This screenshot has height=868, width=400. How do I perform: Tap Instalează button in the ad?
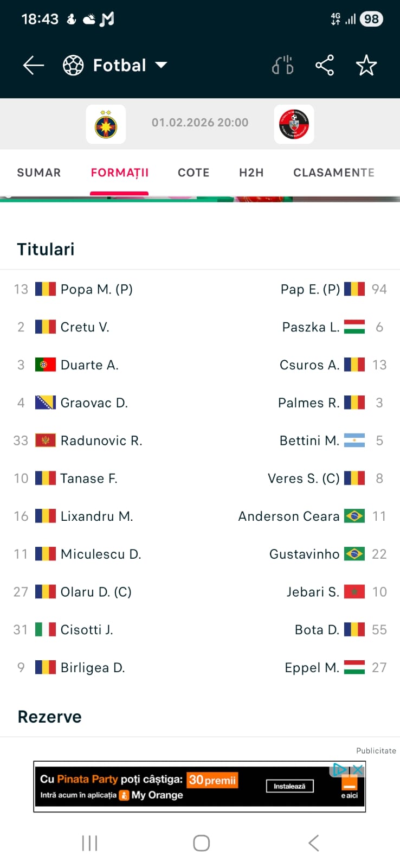[290, 786]
